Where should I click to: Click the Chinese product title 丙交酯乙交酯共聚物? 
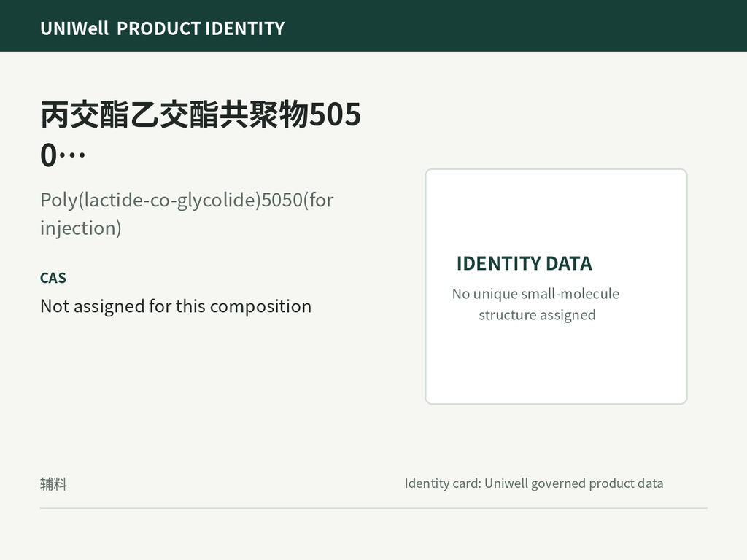(174, 114)
